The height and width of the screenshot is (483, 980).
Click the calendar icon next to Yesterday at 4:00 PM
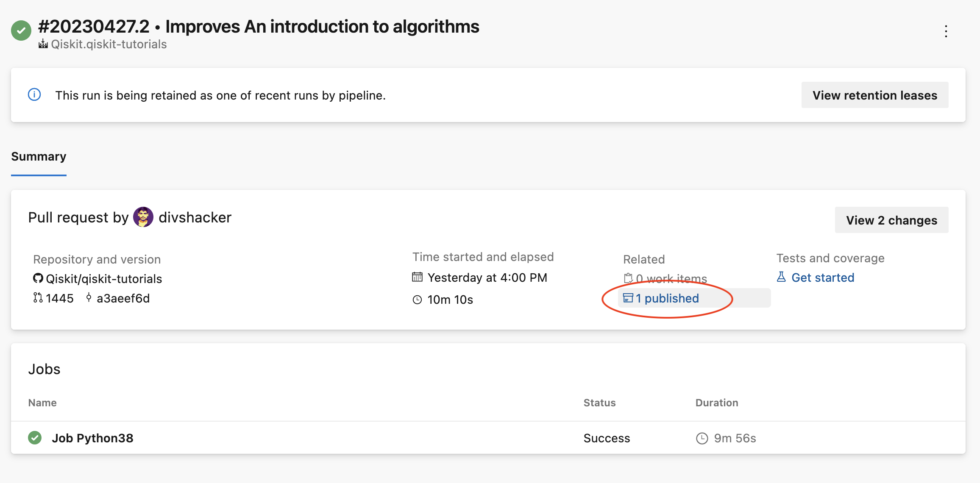pos(418,277)
